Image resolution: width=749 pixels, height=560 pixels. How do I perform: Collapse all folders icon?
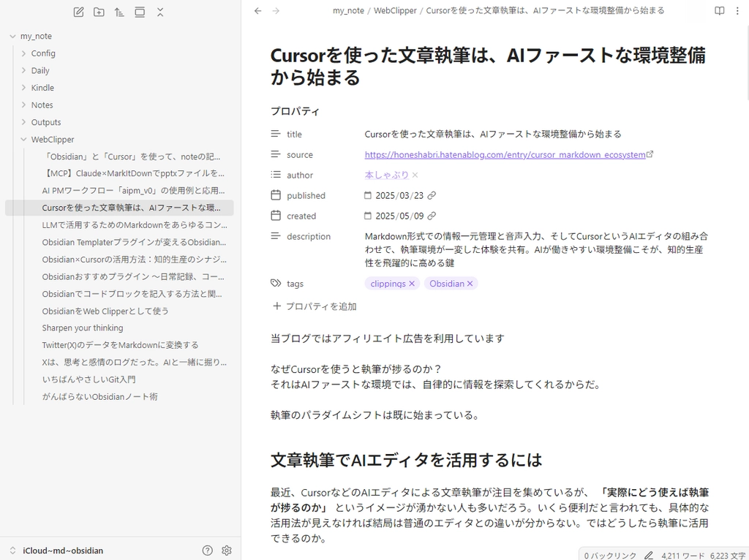[x=160, y=12]
